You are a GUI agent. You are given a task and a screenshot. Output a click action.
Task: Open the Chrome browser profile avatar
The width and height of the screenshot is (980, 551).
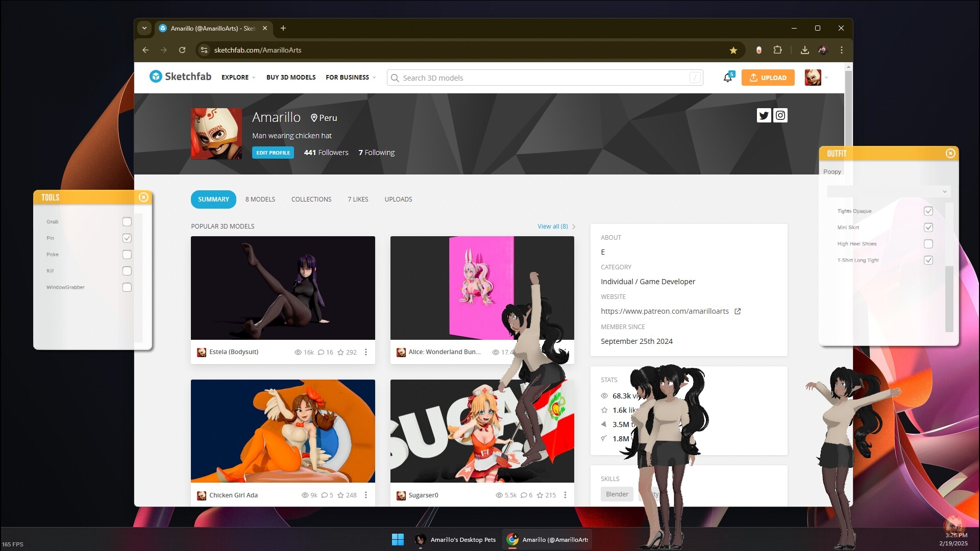coord(823,50)
